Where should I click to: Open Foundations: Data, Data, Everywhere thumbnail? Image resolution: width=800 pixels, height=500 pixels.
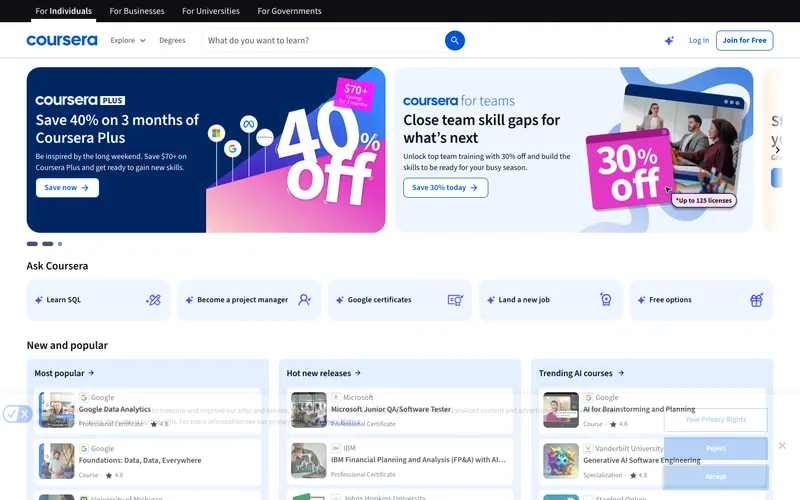click(x=57, y=461)
